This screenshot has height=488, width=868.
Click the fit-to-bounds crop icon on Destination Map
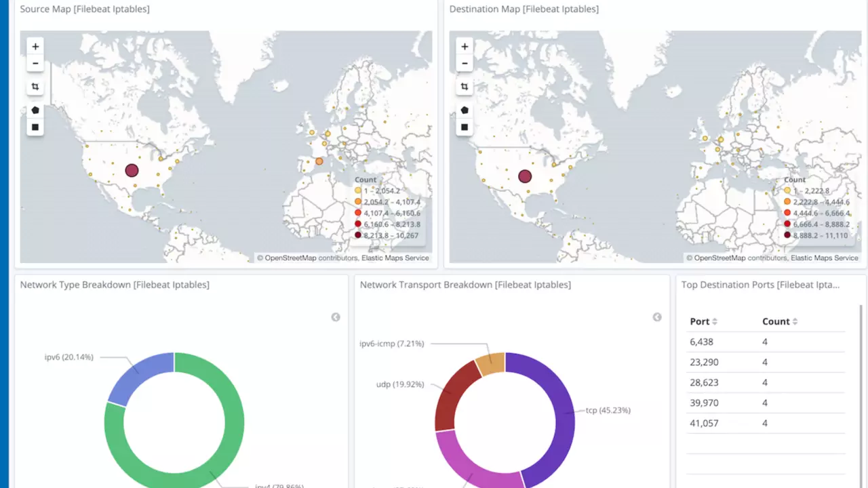(x=465, y=87)
